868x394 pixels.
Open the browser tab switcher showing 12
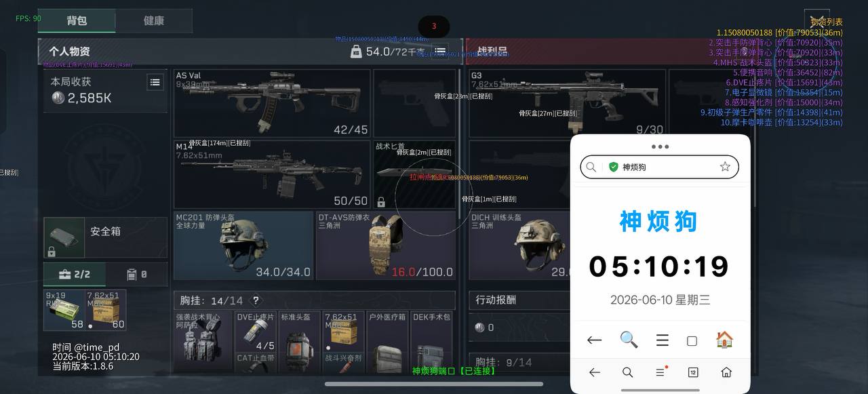pos(693,372)
